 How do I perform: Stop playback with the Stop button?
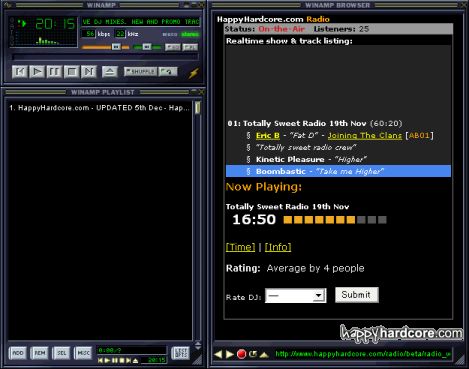(x=71, y=71)
